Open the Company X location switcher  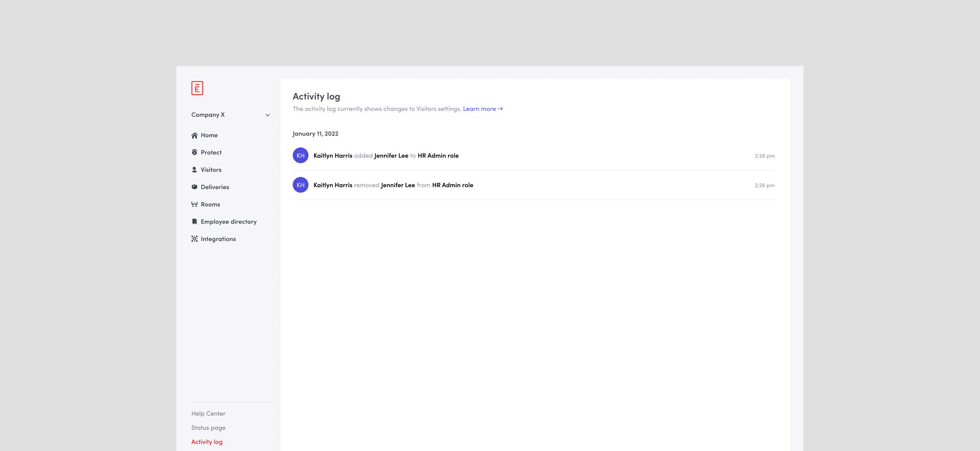[208, 115]
